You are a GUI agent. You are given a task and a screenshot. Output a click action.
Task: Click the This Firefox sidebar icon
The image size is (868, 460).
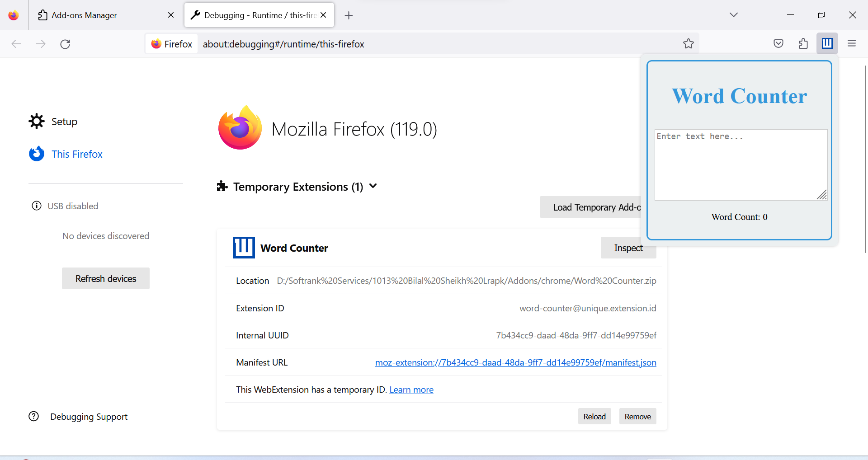click(x=37, y=154)
